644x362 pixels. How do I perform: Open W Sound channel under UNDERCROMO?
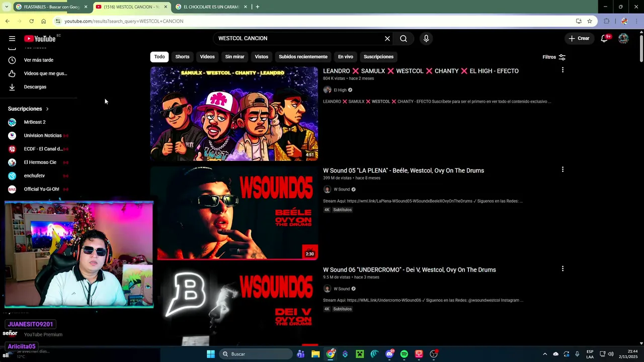[x=342, y=289]
